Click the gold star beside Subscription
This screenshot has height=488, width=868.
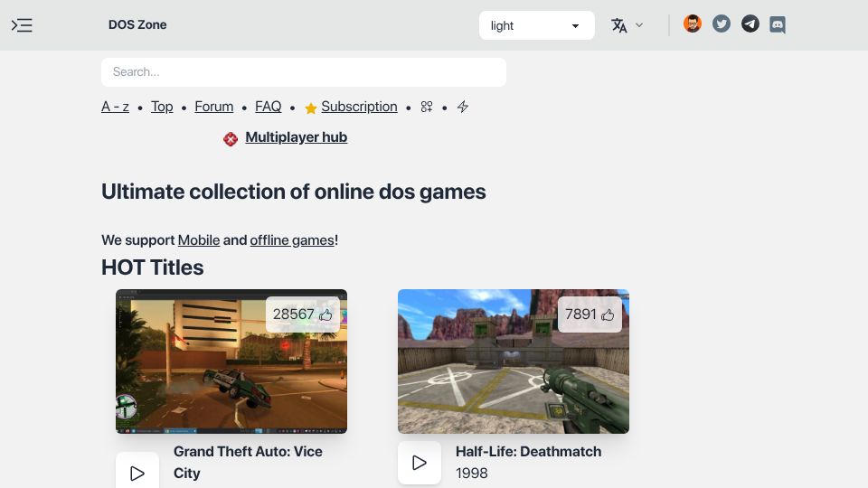310,108
